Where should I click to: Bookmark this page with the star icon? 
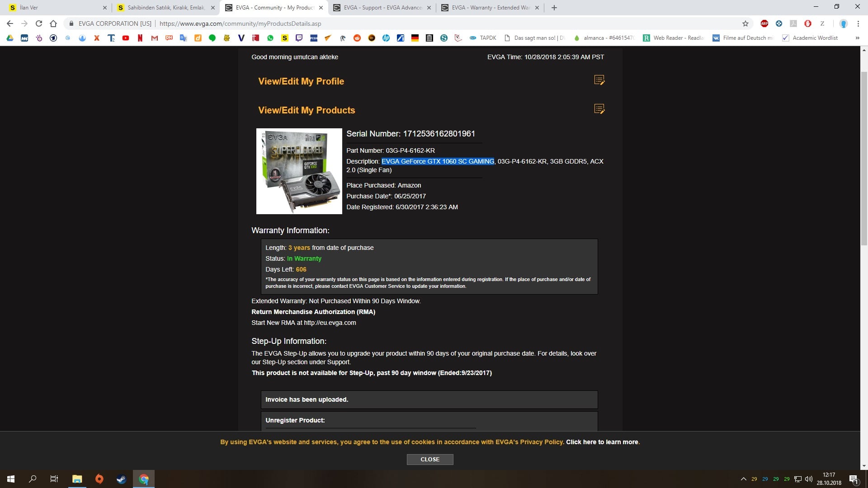point(745,23)
